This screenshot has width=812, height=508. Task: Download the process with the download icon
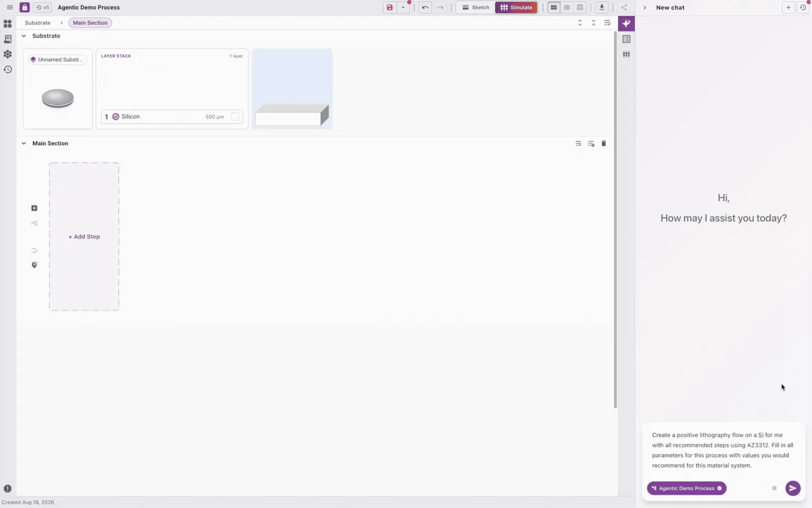(x=601, y=8)
